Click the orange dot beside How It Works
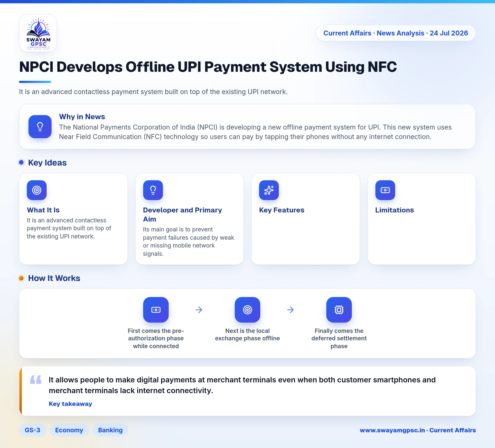The image size is (495, 448). 21,278
